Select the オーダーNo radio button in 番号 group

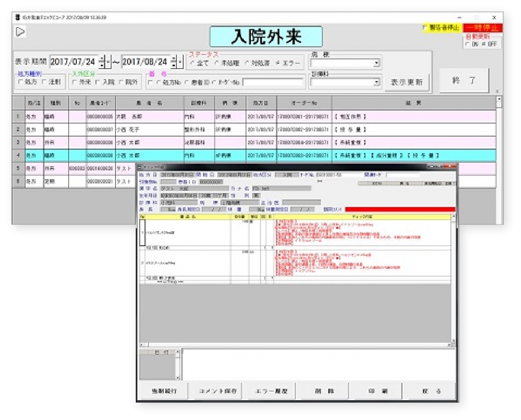click(x=214, y=82)
